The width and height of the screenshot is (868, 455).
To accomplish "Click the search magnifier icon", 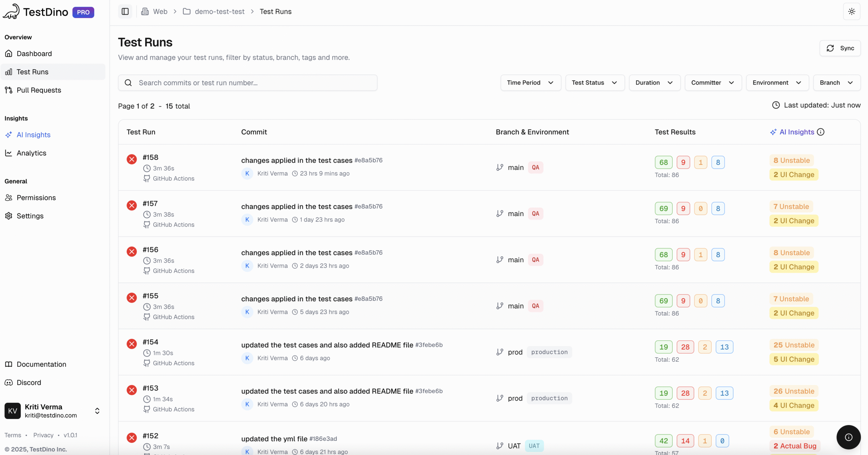I will tap(128, 83).
